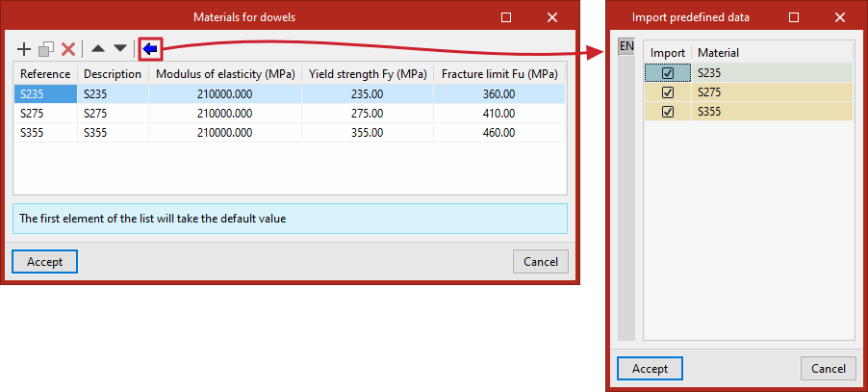Click the Modulus of elasticity (MPa) header
The image size is (868, 392).
click(225, 73)
